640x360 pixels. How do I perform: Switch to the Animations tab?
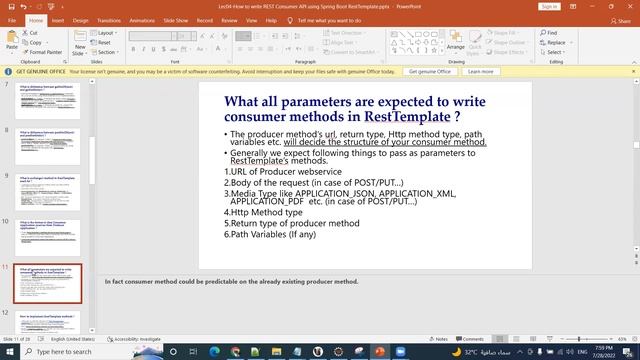point(142,20)
